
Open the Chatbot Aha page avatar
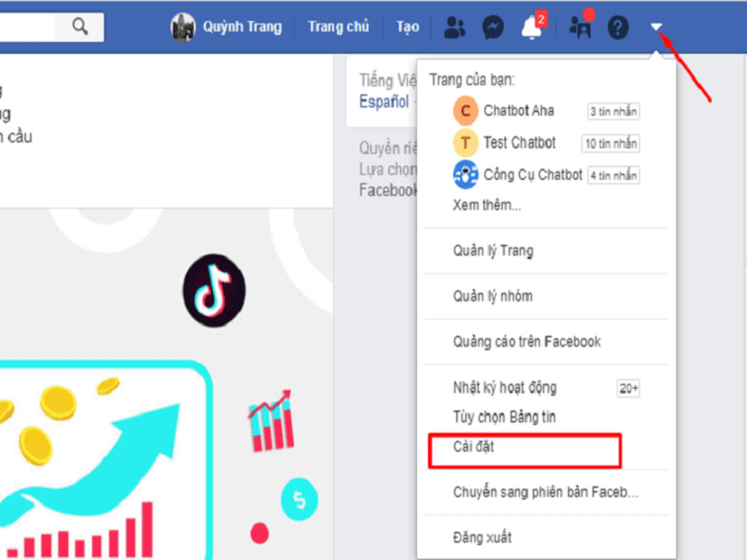[x=465, y=111]
